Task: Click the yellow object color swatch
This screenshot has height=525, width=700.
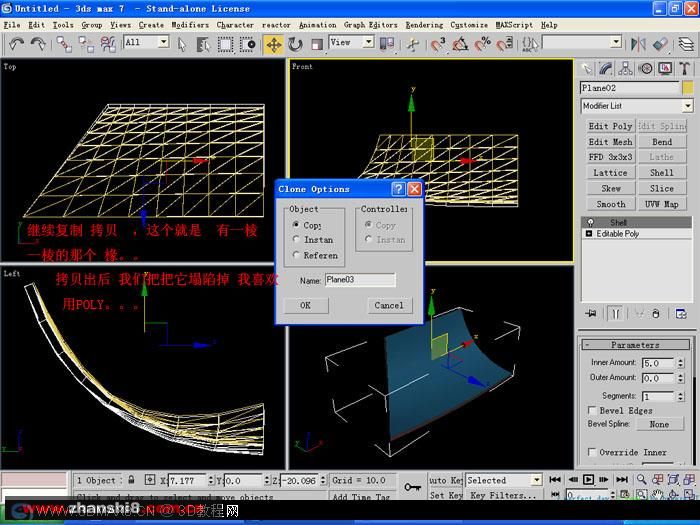Action: click(x=688, y=88)
